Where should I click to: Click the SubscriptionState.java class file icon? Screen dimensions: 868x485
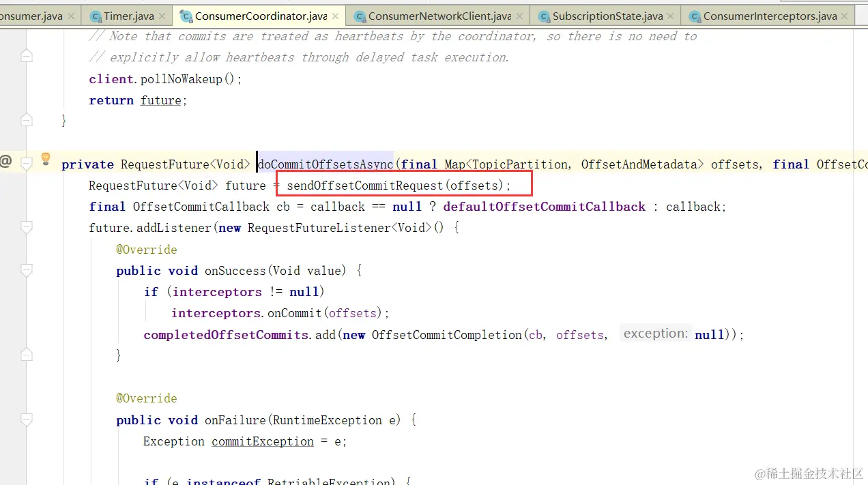pyautogui.click(x=544, y=16)
